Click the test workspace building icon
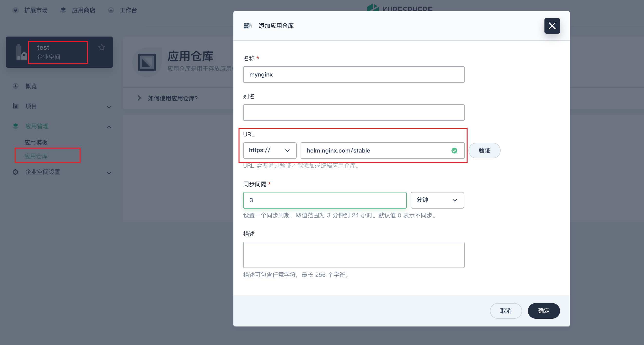644x345 pixels. 21,52
